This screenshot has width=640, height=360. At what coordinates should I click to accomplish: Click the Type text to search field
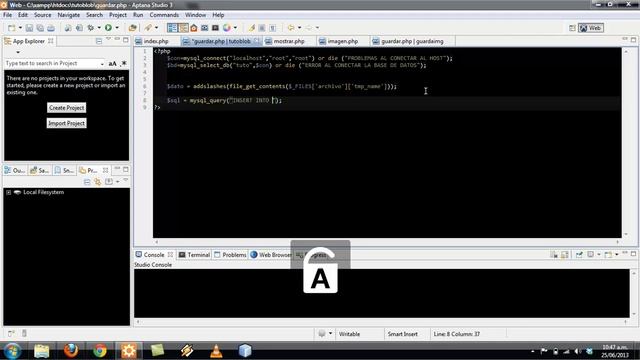(x=52, y=63)
